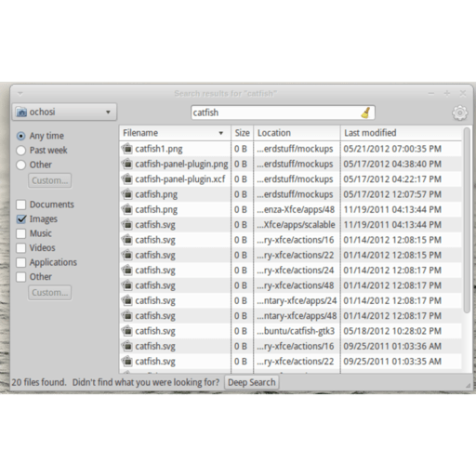Sort by the Filename column header
476x476 pixels.
pos(175,133)
